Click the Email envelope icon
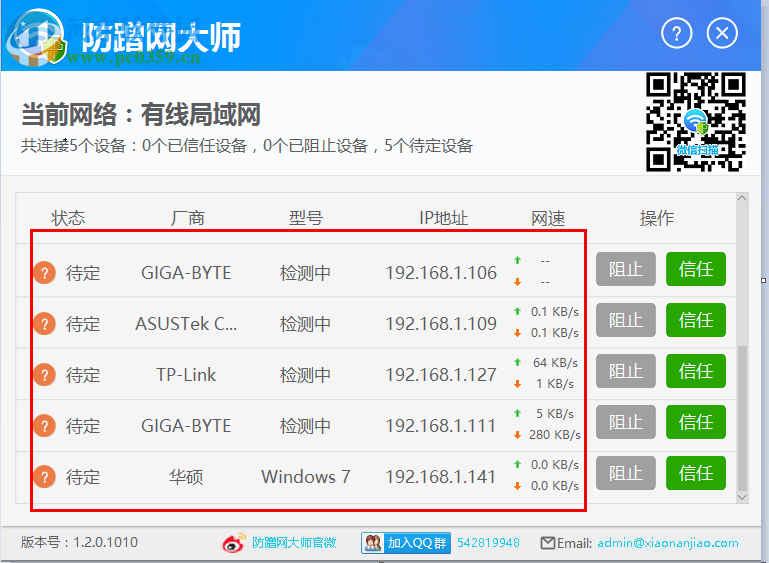Viewport: 769px width, 563px height. 548,543
